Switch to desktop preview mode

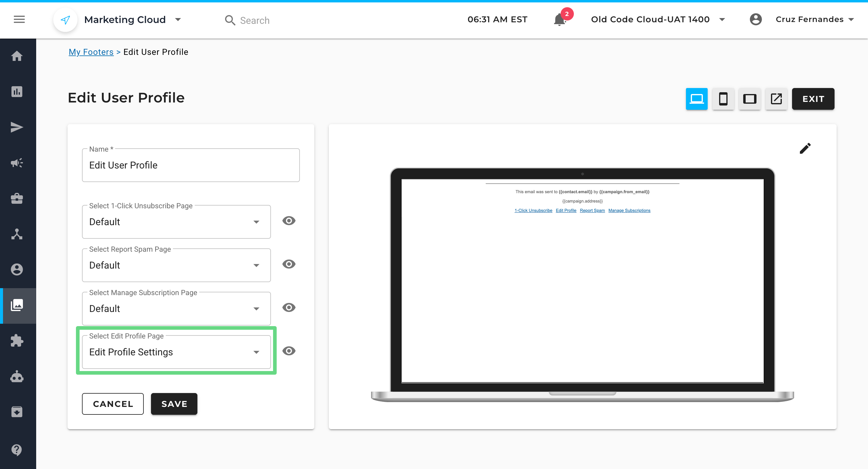tap(697, 99)
